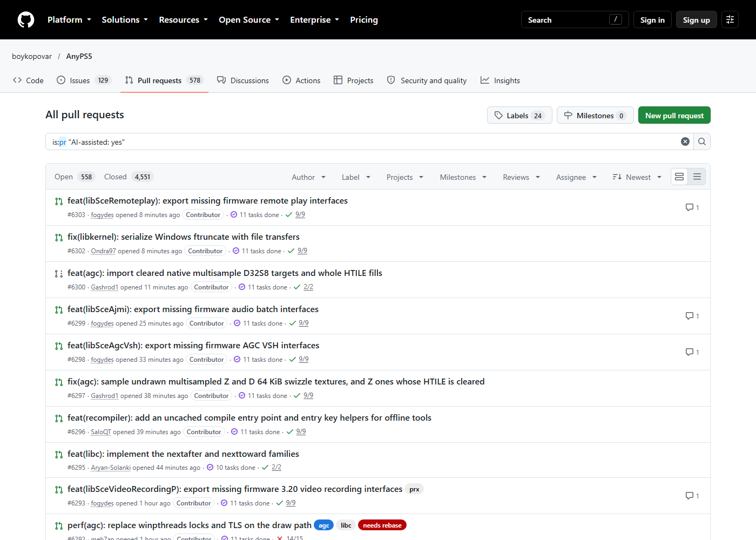Viewport: 756px width, 540px height.
Task: Click the New pull request button
Action: (x=674, y=116)
